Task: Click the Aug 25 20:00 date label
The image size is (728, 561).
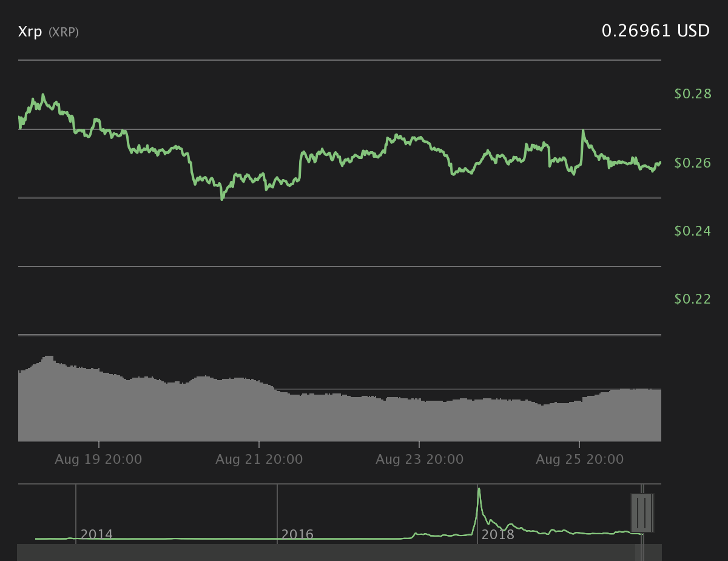Action: [x=579, y=460]
